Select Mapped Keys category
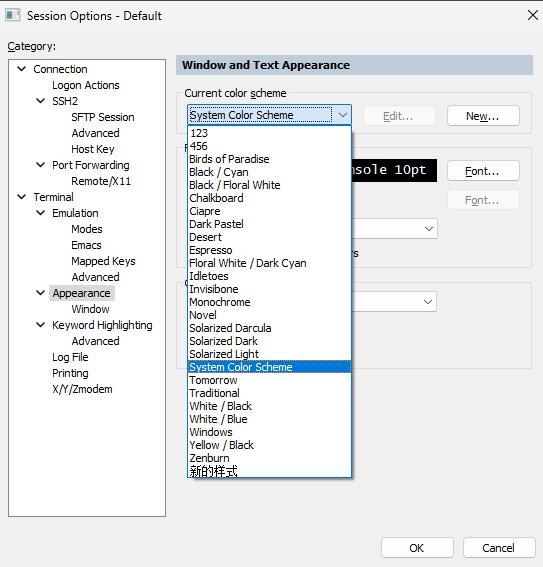The height and width of the screenshot is (567, 543). tap(103, 261)
